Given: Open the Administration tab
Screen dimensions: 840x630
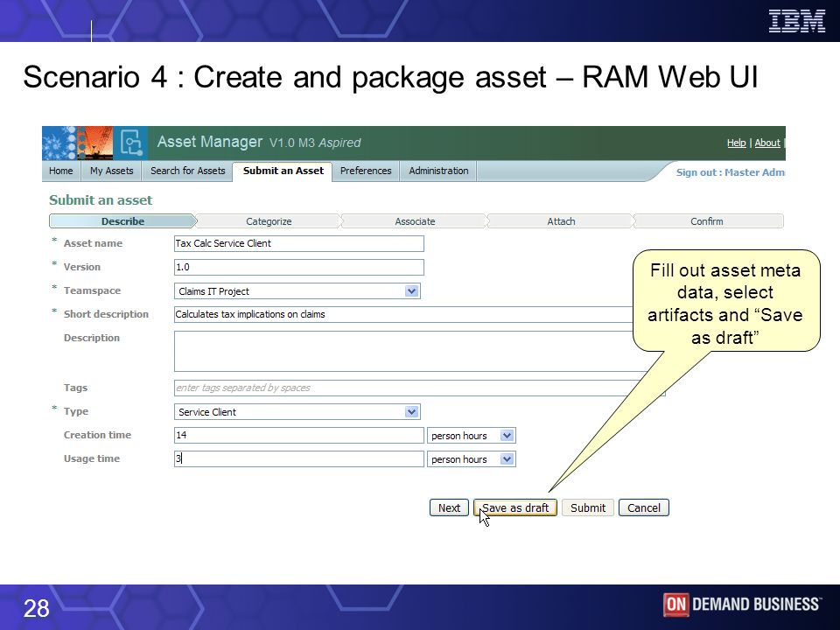Looking at the screenshot, I should tap(438, 171).
